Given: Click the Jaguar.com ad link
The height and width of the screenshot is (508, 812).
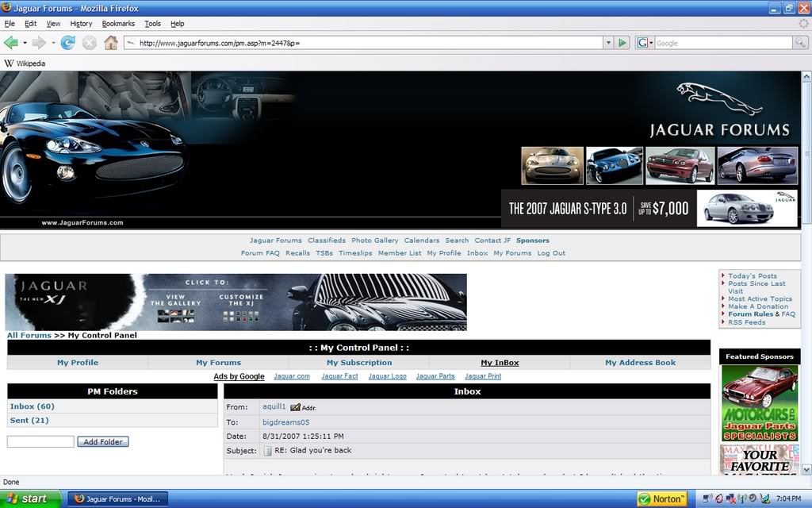Looking at the screenshot, I should tap(292, 376).
